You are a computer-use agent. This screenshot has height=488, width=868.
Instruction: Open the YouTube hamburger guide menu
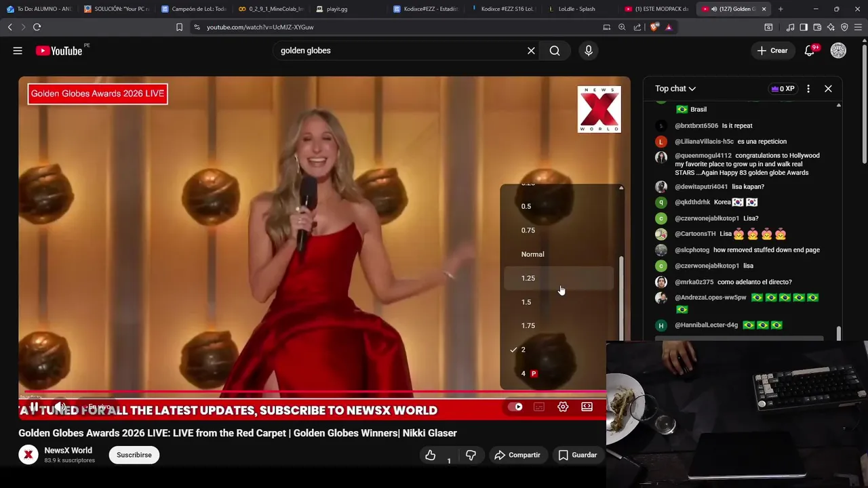(x=18, y=51)
